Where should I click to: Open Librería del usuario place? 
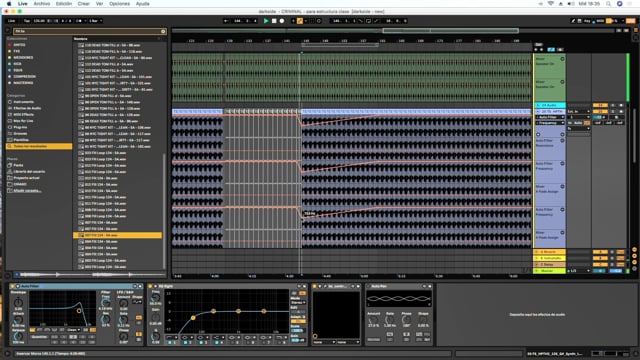pyautogui.click(x=29, y=171)
